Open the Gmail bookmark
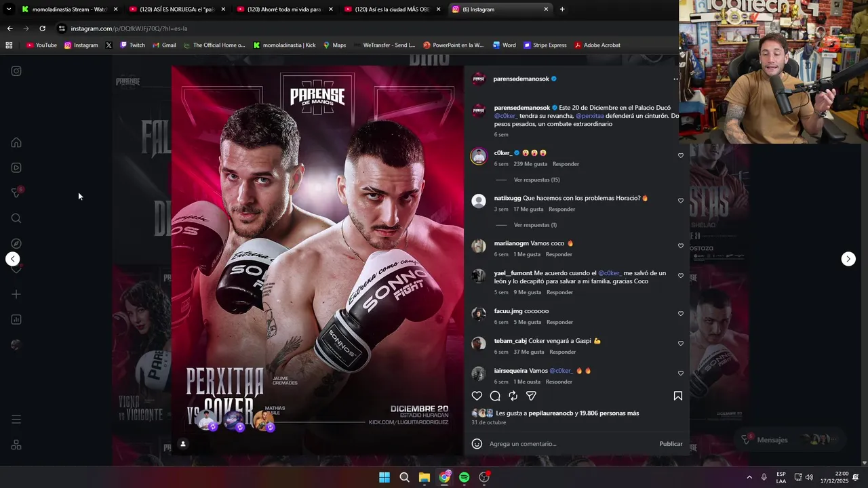 164,45
